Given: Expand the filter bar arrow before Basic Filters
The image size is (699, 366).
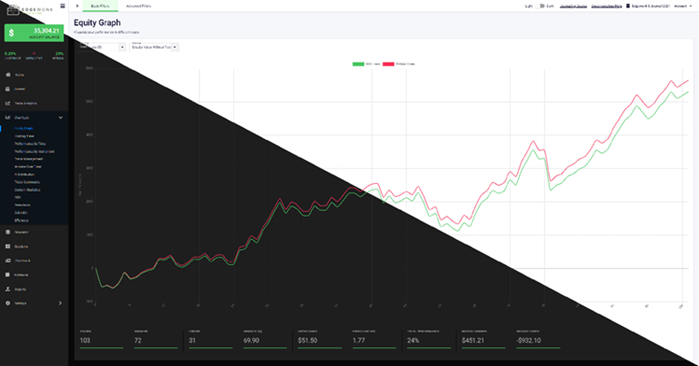Looking at the screenshot, I should pos(78,6).
